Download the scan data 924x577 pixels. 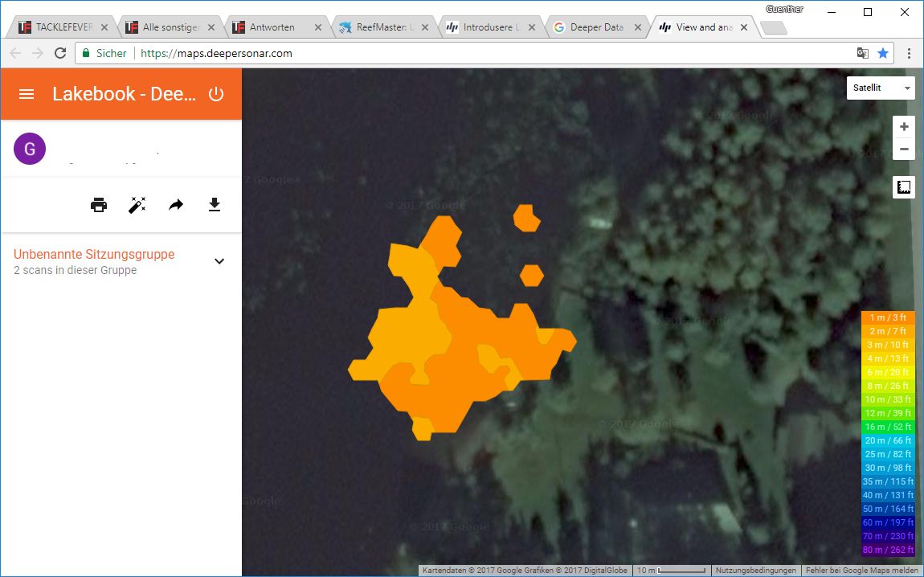(215, 205)
